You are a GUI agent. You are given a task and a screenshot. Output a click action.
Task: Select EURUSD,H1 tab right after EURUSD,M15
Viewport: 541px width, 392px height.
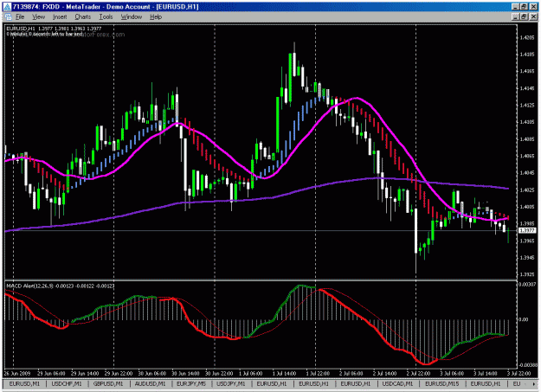486,383
